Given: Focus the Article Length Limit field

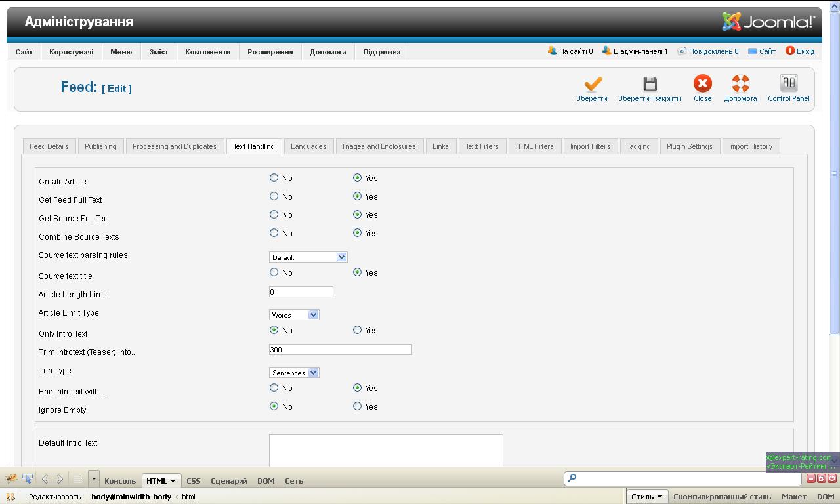Looking at the screenshot, I should [301, 291].
